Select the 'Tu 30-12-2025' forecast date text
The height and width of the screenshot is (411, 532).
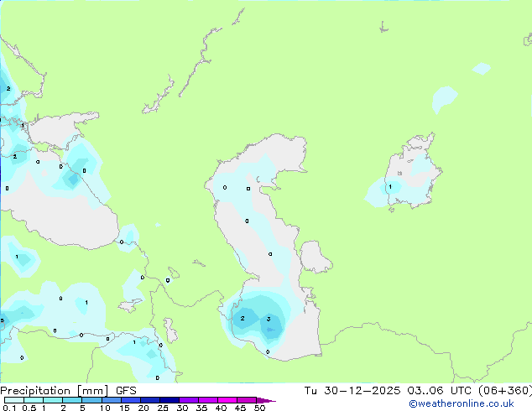(x=352, y=391)
